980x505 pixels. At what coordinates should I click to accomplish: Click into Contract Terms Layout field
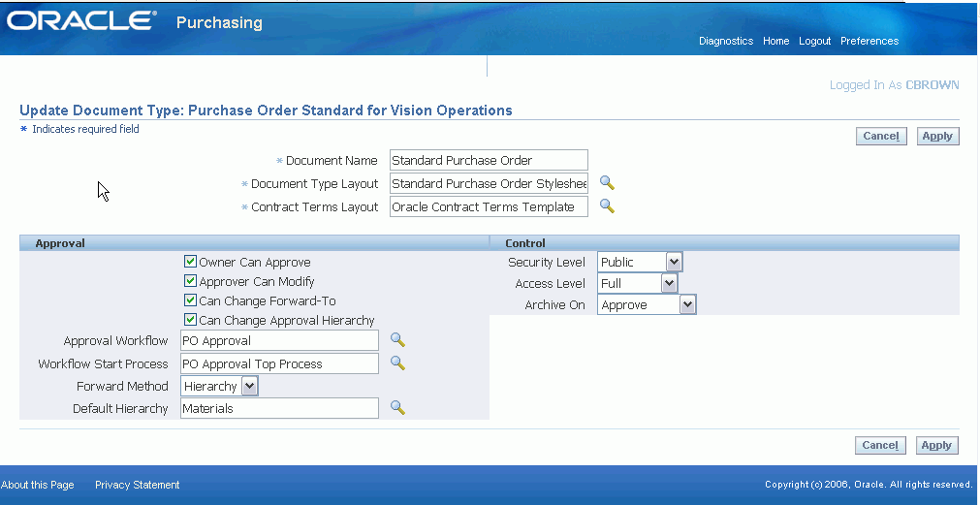pyautogui.click(x=489, y=206)
